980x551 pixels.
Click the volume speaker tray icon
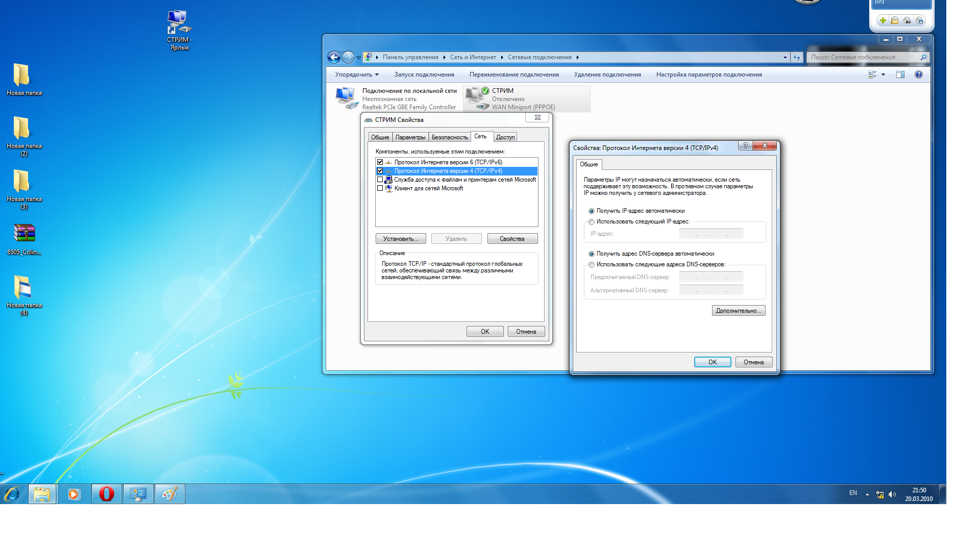[x=892, y=494]
